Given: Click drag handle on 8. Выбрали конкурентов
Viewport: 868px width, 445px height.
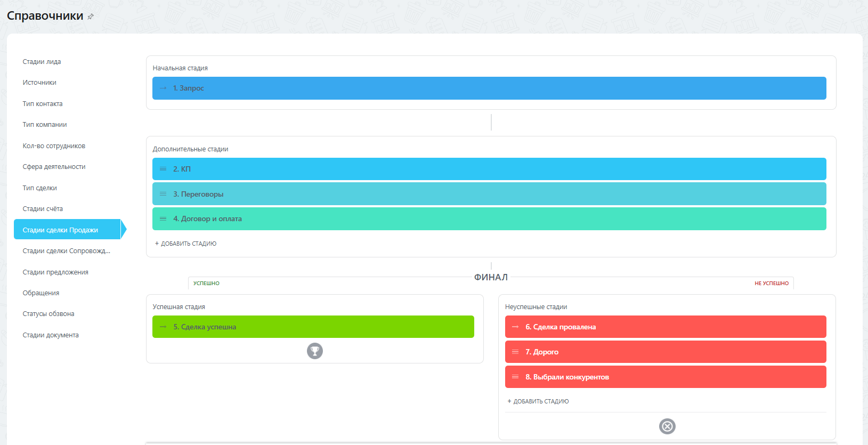Looking at the screenshot, I should tap(515, 377).
